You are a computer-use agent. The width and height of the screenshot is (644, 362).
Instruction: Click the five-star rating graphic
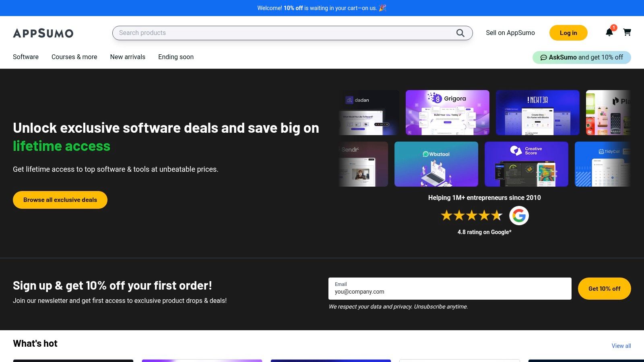[472, 216]
